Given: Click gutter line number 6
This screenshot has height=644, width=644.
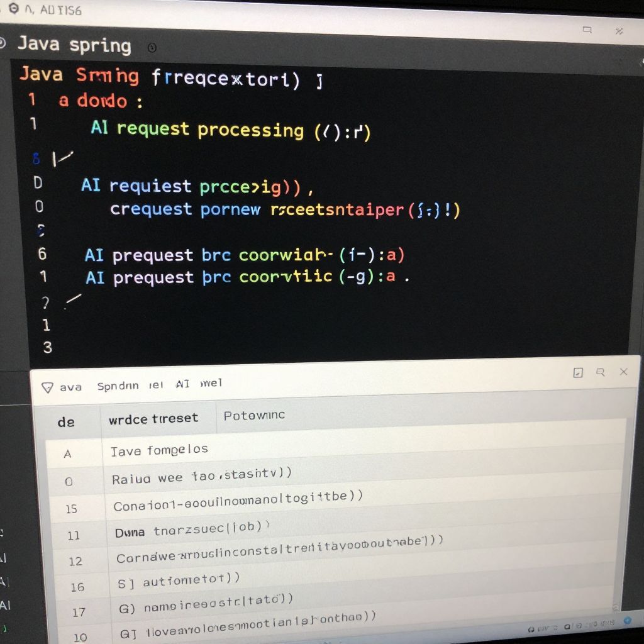Looking at the screenshot, I should (x=42, y=254).
